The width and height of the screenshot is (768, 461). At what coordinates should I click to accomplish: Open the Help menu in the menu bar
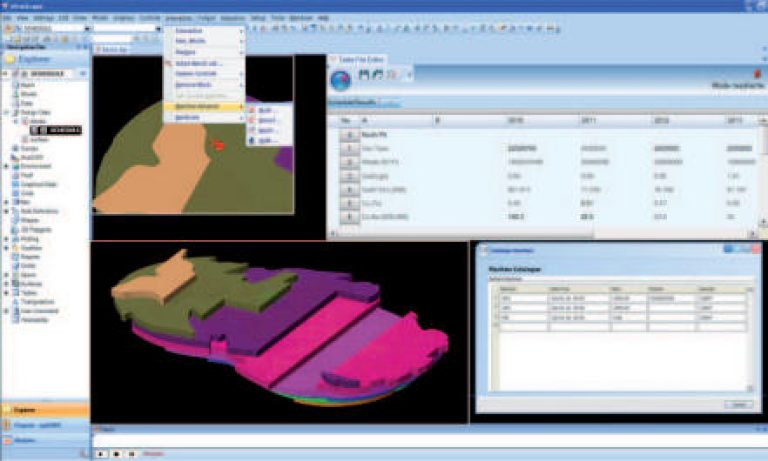click(x=322, y=18)
